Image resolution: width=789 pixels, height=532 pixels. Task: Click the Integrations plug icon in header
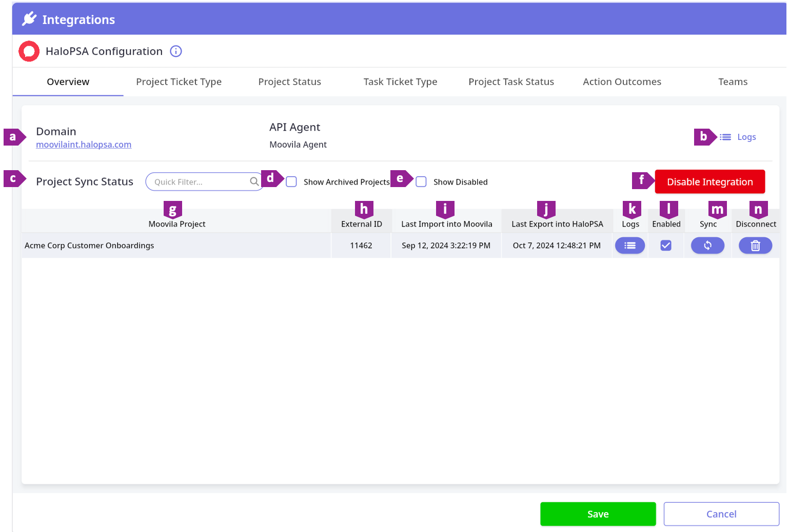click(29, 19)
